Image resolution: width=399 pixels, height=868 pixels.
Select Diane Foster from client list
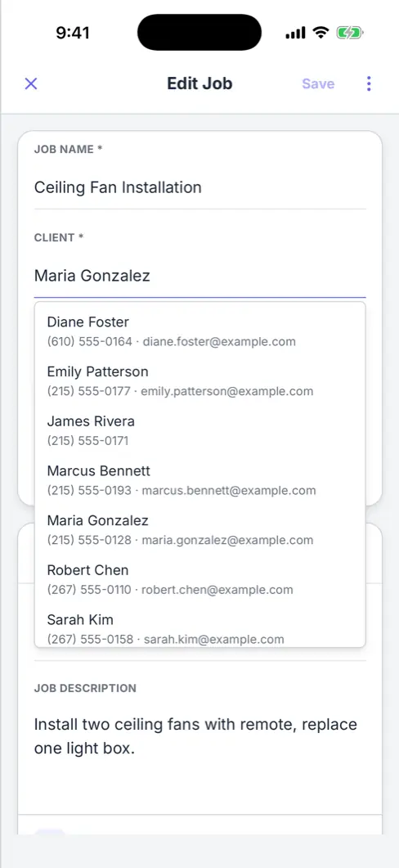point(199,331)
